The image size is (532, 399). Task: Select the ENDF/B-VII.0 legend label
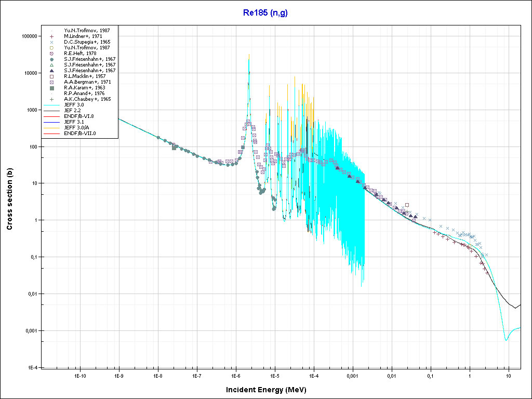pyautogui.click(x=79, y=133)
